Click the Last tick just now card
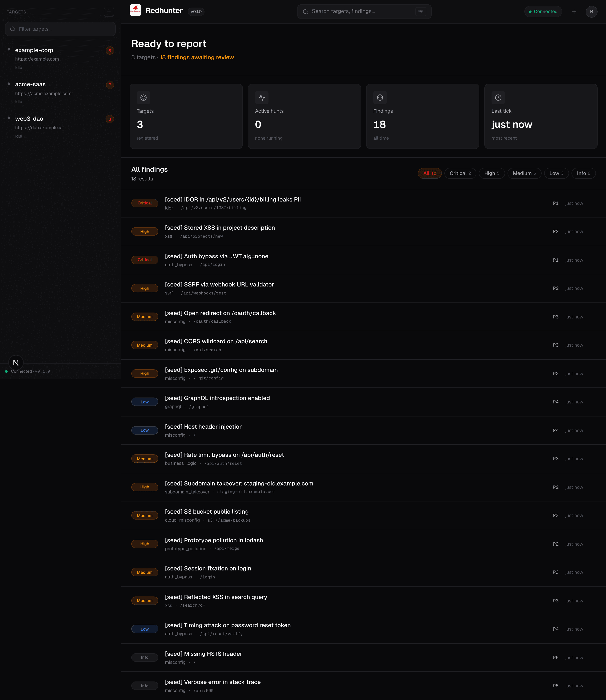 click(541, 116)
